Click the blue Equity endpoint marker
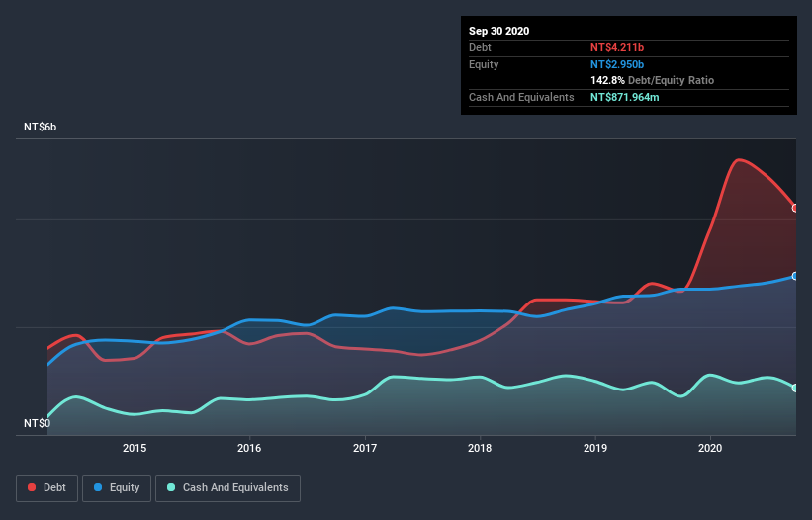The height and width of the screenshot is (520, 812). pos(795,276)
